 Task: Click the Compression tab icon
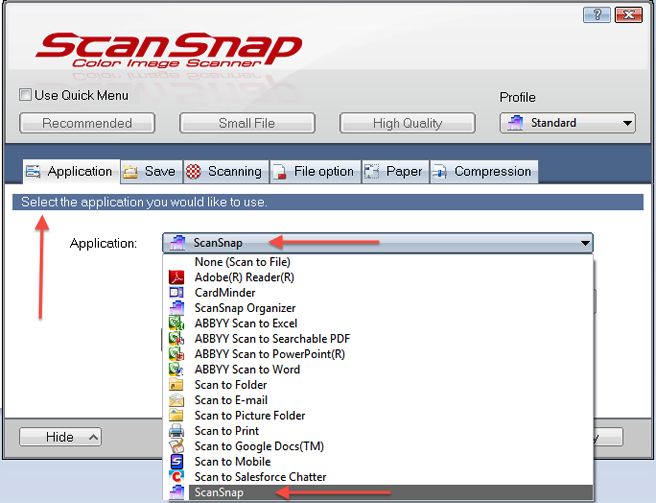pyautogui.click(x=440, y=172)
